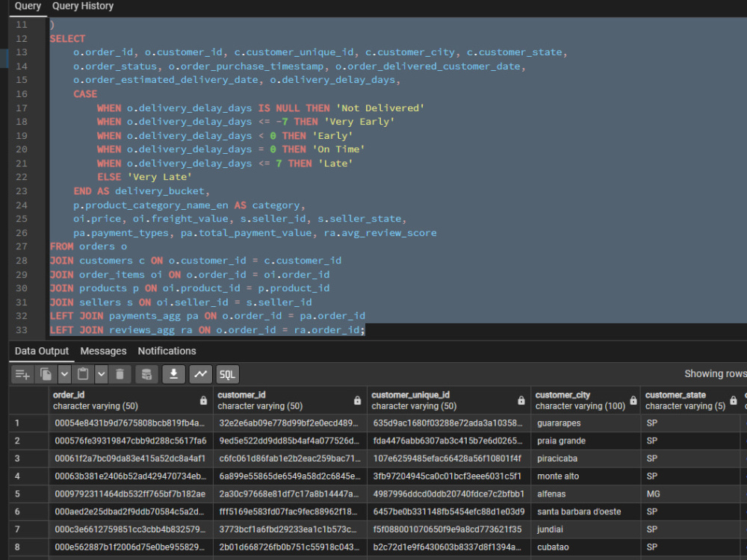Click the download results to file icon
This screenshot has height=560, width=747.
[x=174, y=375]
